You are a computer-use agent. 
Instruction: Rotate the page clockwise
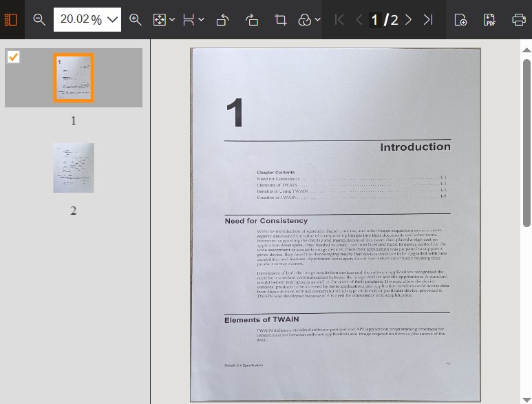[252, 19]
